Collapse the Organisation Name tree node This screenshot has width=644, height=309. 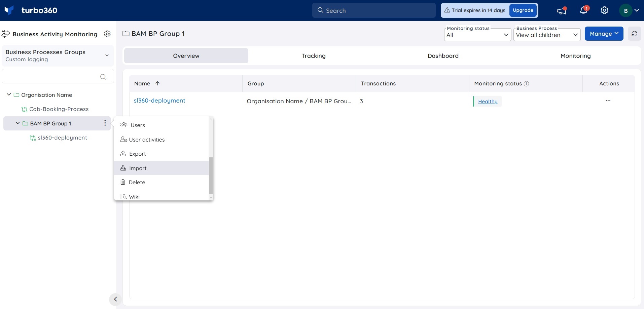[9, 95]
